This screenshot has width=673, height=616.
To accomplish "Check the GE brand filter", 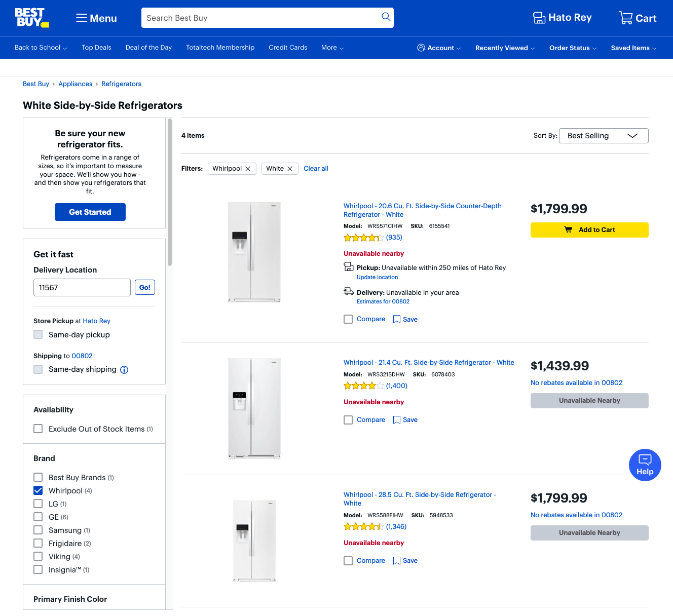I will [x=38, y=517].
